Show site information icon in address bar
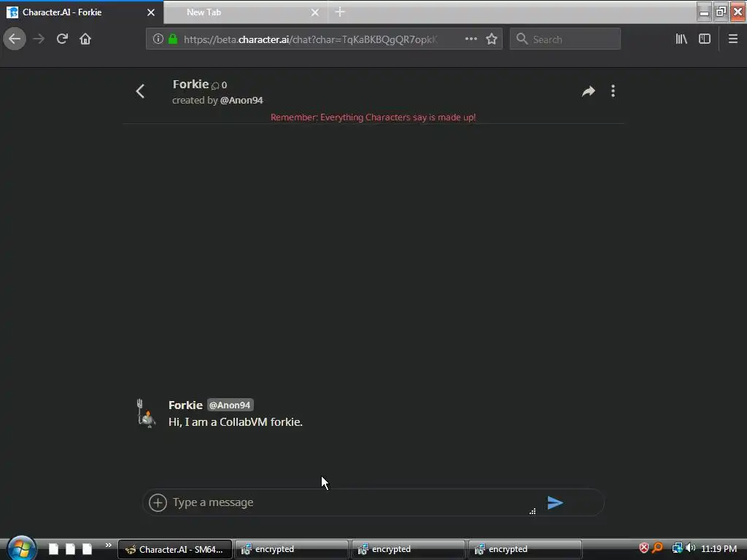 coord(158,39)
